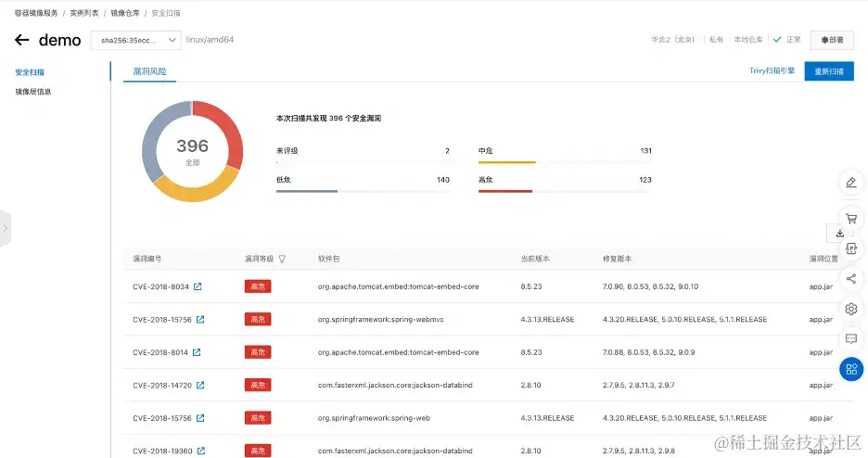
Task: Open the external link for CVE-2018-8014
Action: click(x=197, y=351)
